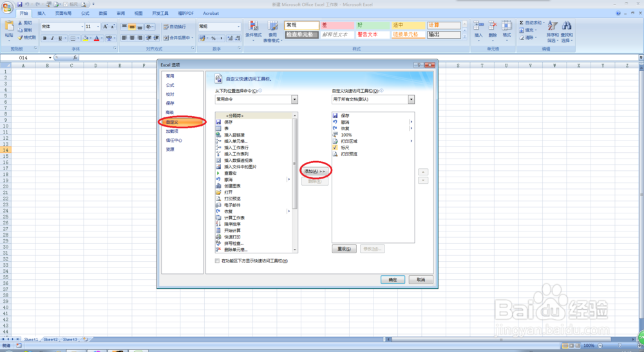Screen dimensions: 644x352
Task: Open number format 常规 dropdown
Action: 238,26
